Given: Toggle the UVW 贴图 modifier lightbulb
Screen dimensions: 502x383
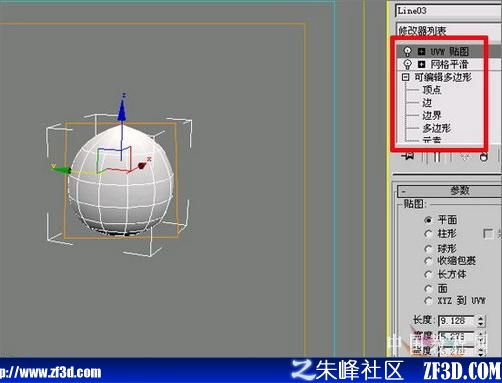Looking at the screenshot, I should click(x=407, y=51).
